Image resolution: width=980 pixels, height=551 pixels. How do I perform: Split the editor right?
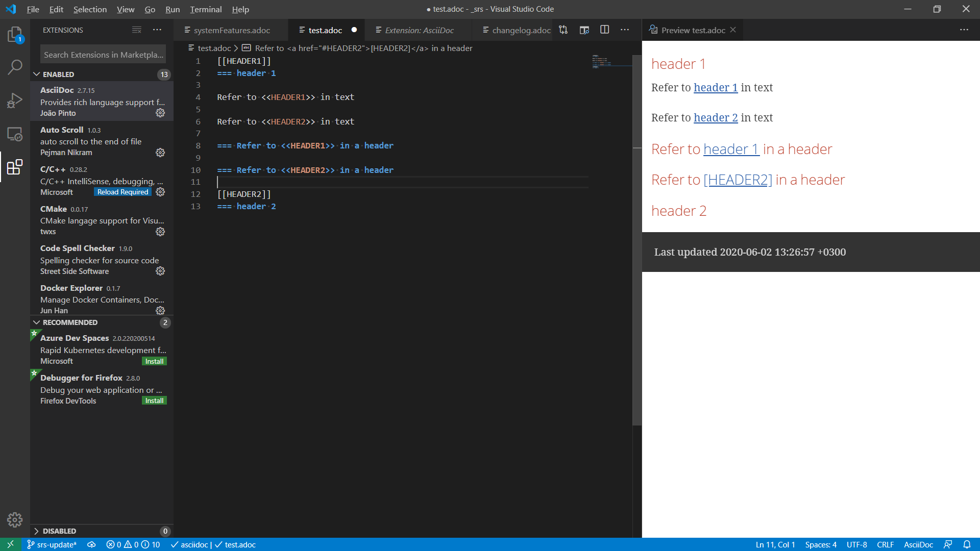(604, 30)
